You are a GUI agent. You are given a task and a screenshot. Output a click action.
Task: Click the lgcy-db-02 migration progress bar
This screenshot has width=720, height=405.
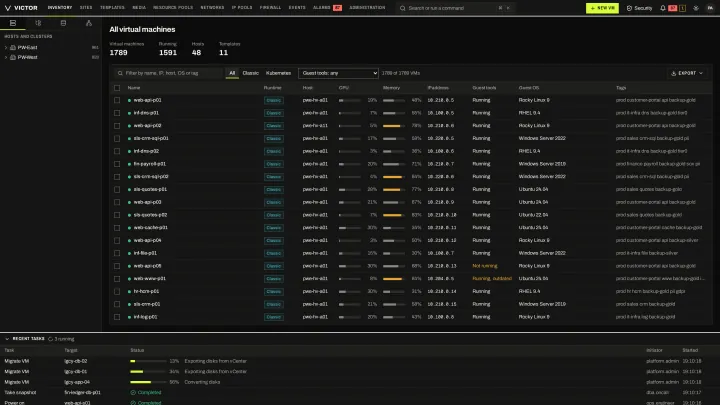coord(148,361)
